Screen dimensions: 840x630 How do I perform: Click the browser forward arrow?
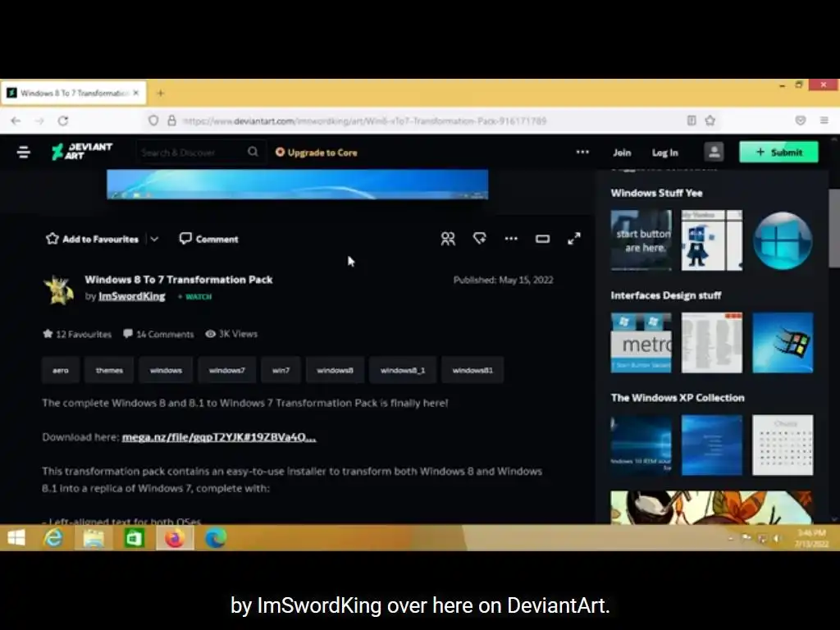pos(39,121)
